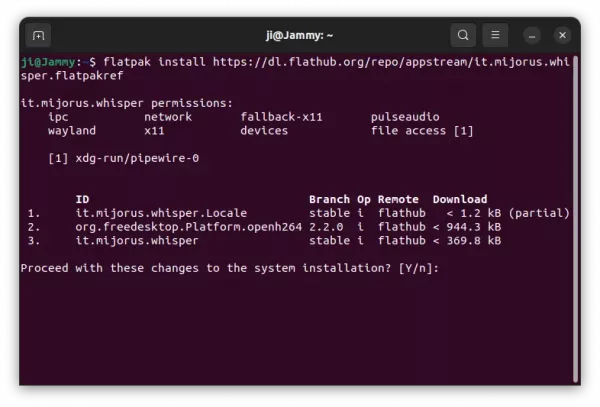600x407 pixels.
Task: Click the < 944.3 kB download size
Action: (x=467, y=227)
